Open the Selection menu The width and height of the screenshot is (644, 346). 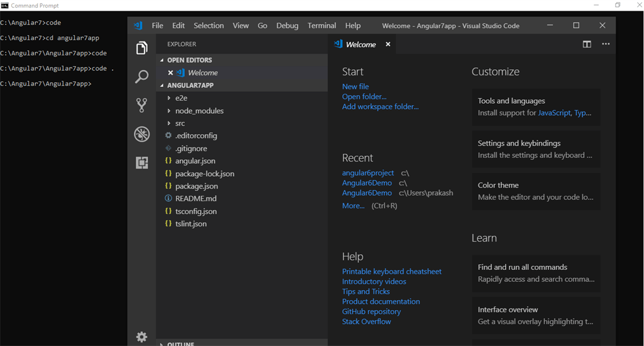[209, 25]
